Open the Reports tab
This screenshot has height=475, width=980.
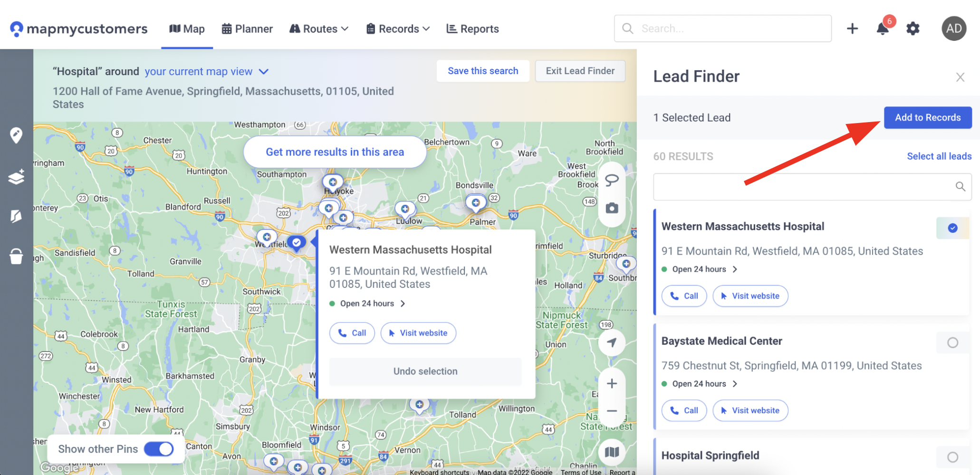click(x=472, y=29)
